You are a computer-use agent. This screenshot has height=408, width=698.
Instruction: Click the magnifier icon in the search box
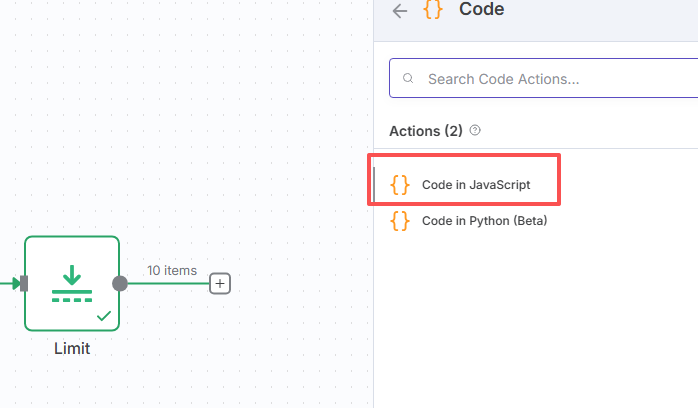tap(408, 79)
